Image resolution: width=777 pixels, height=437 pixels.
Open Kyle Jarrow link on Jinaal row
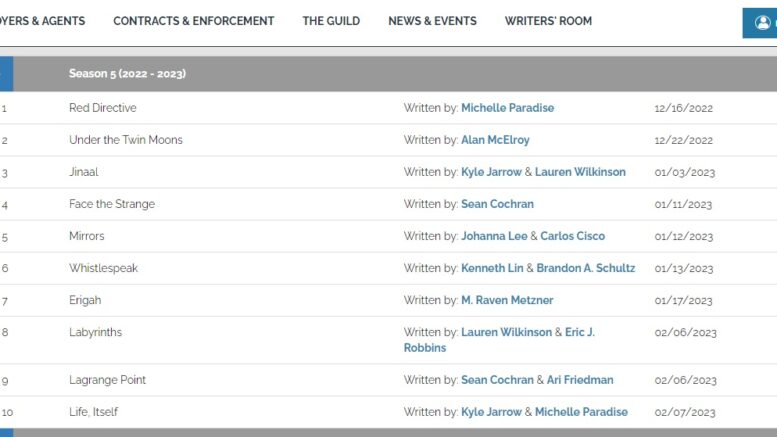coord(491,172)
